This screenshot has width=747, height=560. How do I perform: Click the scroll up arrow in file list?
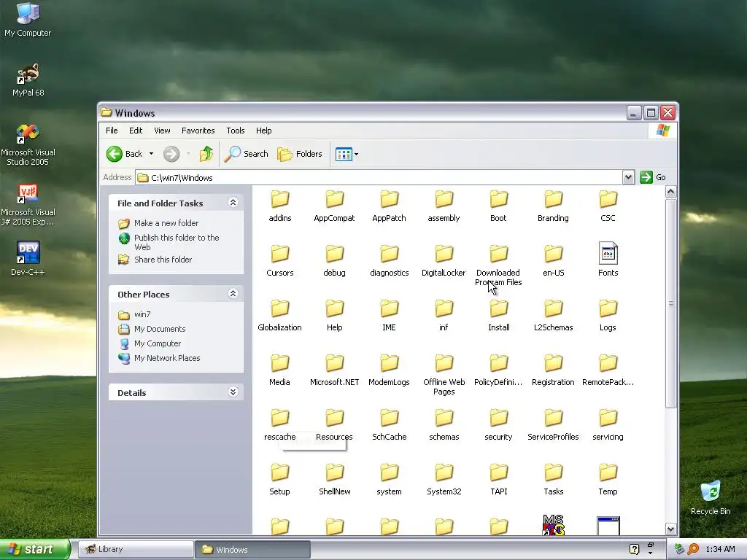pos(671,192)
